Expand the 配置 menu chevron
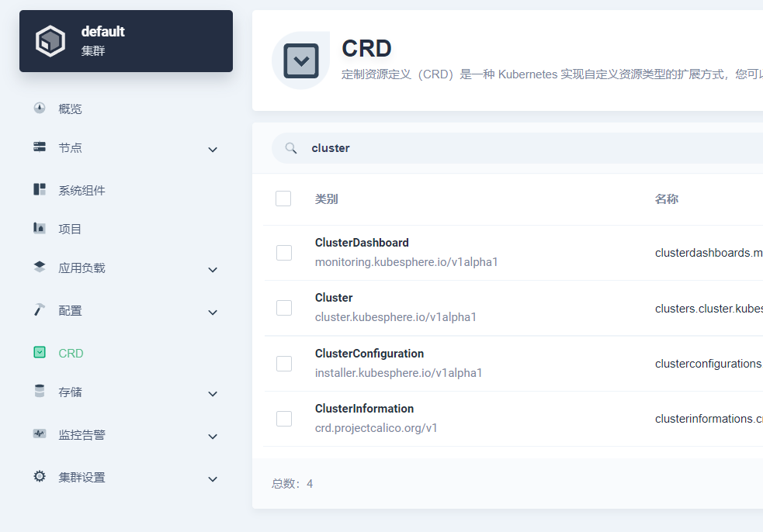Screen dimensions: 763x532 tap(213, 313)
